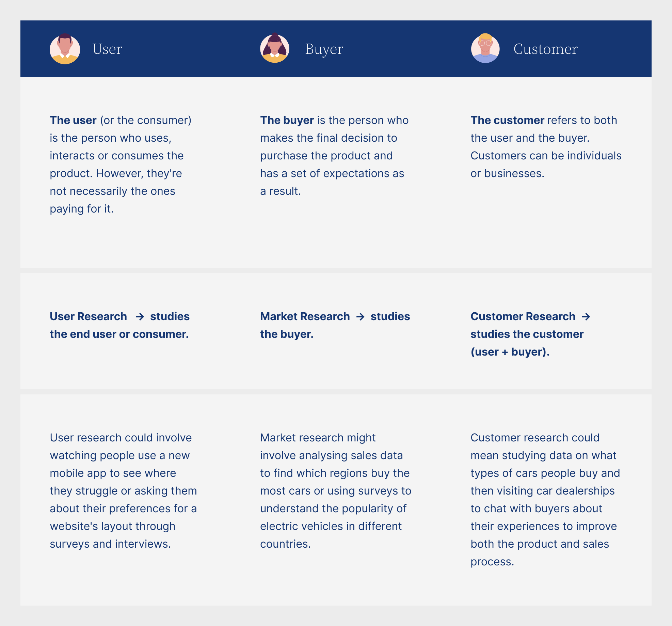Screen dimensions: 672x626
Task: Click the bold 'The buyer' text
Action: pyautogui.click(x=287, y=120)
